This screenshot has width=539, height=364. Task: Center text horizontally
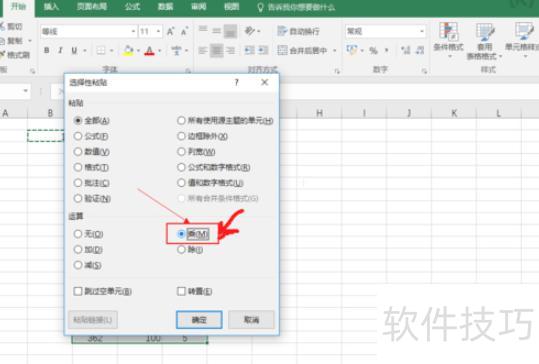coord(217,51)
